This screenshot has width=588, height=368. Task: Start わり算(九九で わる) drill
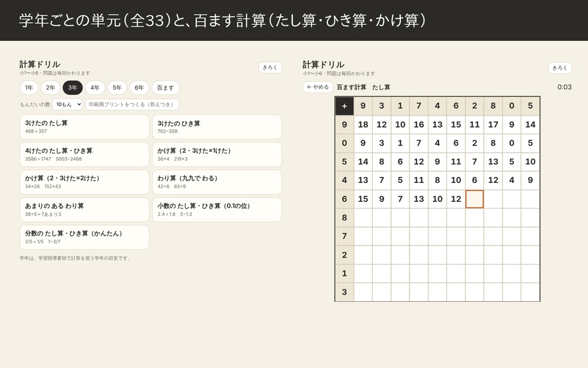(x=216, y=182)
